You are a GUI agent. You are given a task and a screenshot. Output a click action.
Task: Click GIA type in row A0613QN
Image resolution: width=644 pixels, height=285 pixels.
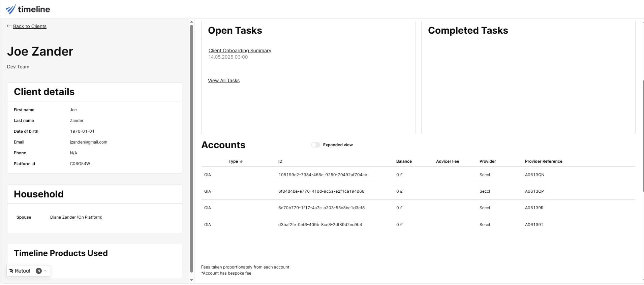pyautogui.click(x=208, y=175)
